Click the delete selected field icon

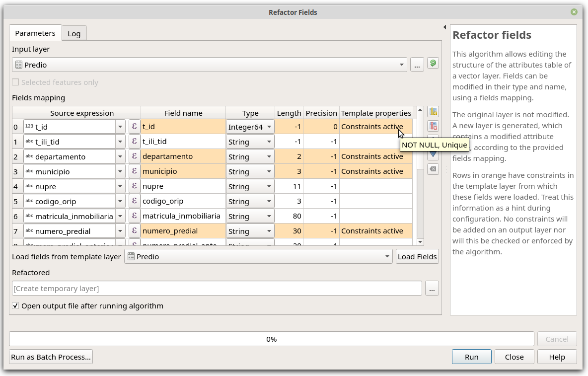point(433,126)
